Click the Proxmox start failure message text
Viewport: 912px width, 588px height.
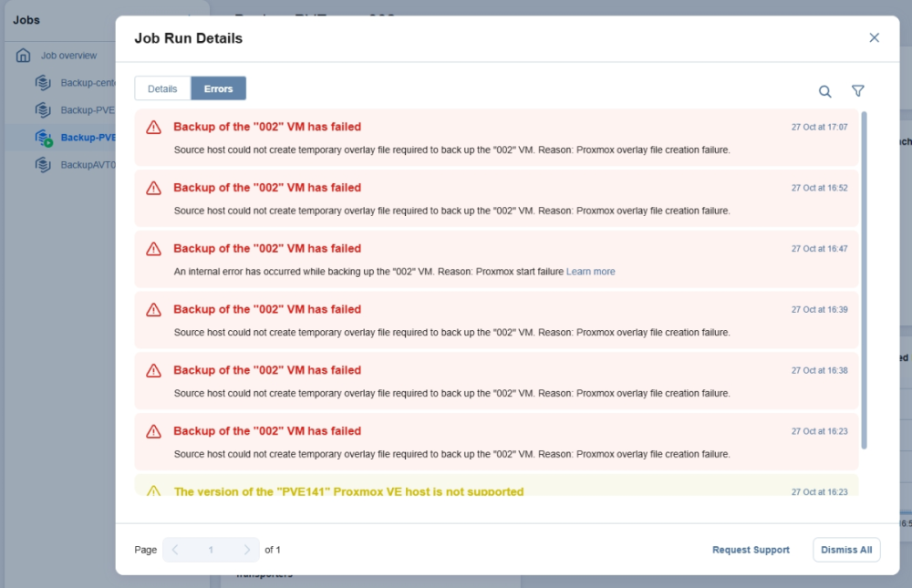(x=368, y=272)
